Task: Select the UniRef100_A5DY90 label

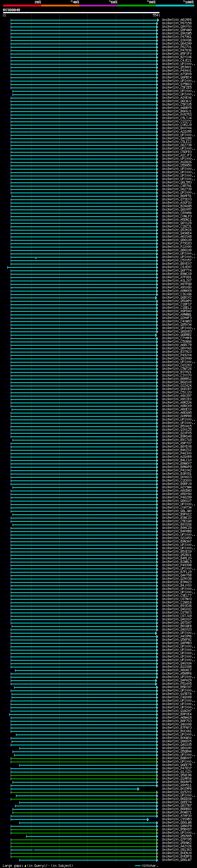Action: click(x=177, y=494)
